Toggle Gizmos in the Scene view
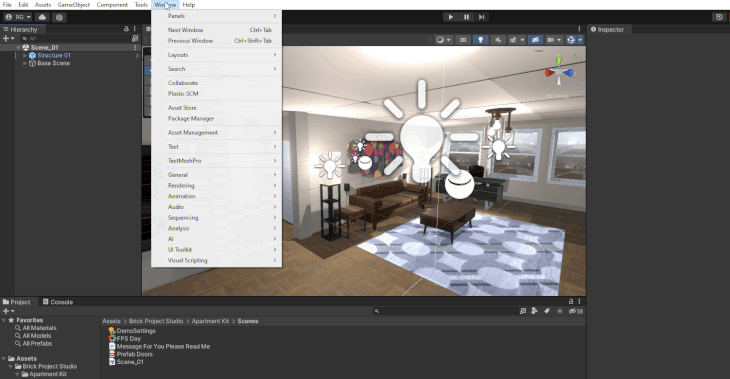 click(571, 40)
